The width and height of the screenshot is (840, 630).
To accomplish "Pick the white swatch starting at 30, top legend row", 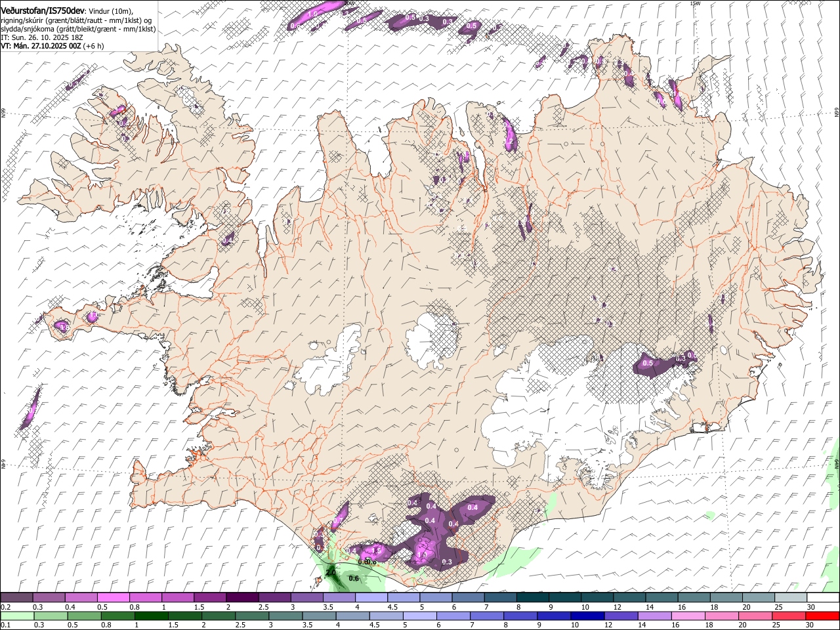I will click(823, 597).
